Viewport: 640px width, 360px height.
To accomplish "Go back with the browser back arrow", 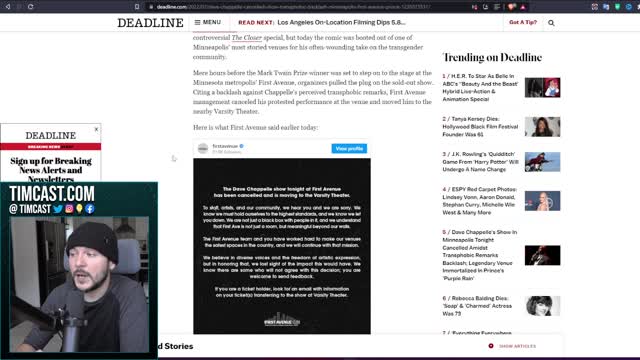I will click(x=8, y=7).
